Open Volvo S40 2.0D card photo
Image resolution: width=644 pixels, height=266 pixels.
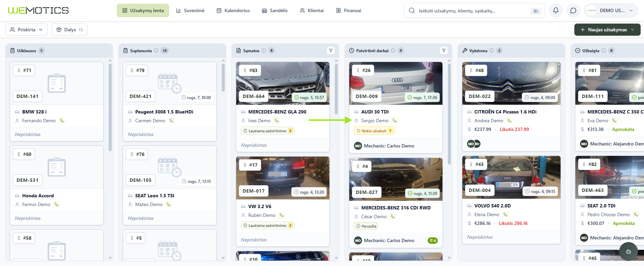point(511,177)
